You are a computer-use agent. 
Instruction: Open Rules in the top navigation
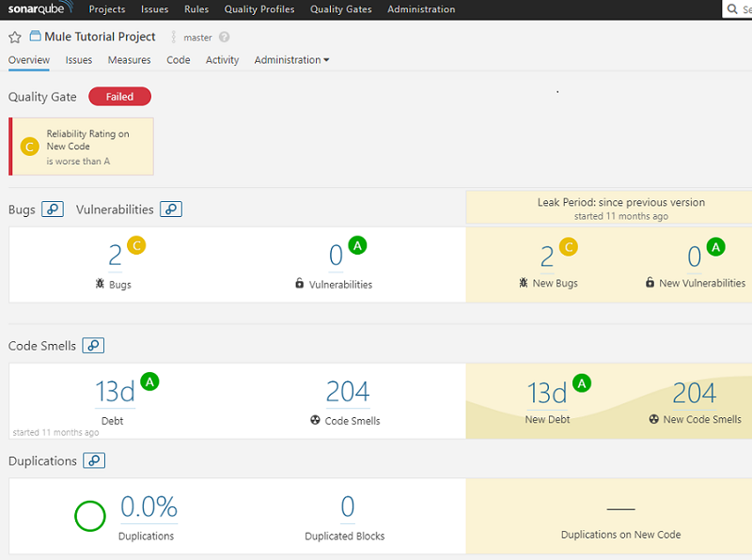click(x=196, y=9)
